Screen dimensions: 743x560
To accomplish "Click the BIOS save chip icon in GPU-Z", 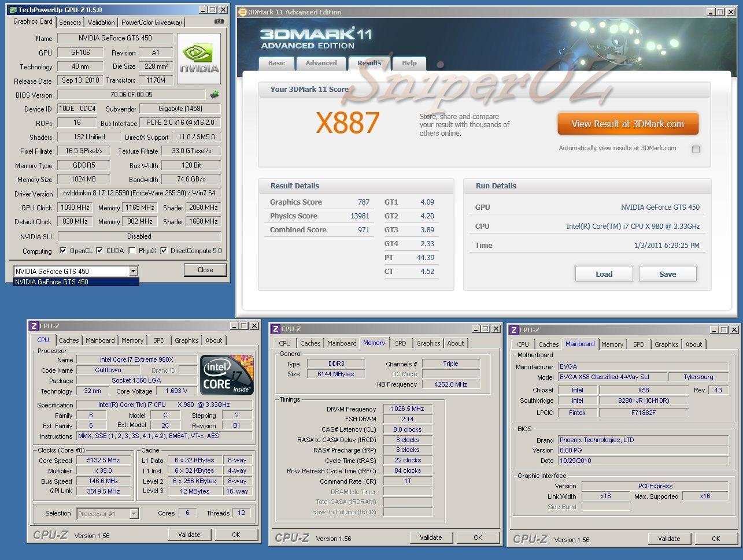I will click(215, 94).
